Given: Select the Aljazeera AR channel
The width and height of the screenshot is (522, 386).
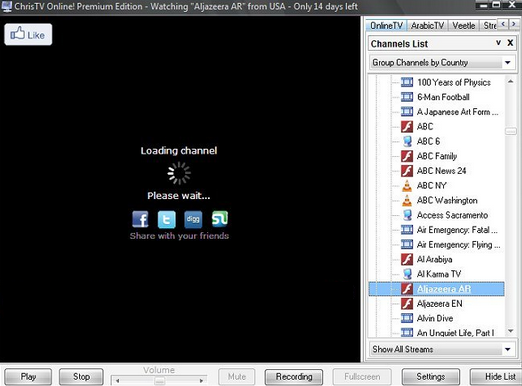Looking at the screenshot, I should pyautogui.click(x=436, y=289).
